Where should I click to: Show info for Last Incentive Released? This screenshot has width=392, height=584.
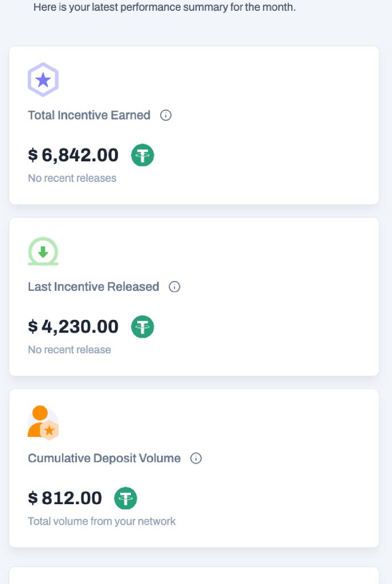pos(174,287)
